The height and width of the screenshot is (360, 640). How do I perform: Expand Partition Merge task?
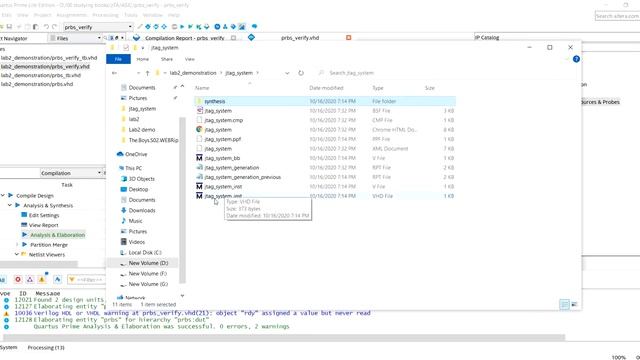[x=17, y=244]
